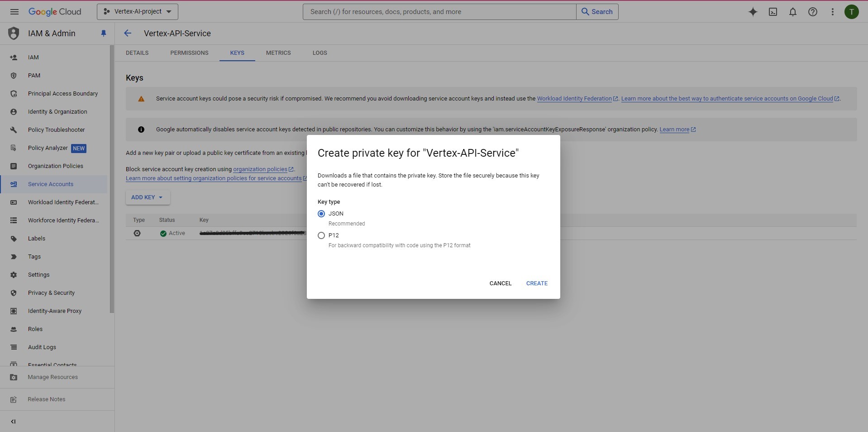
Task: Click the Settings gear icon in sidebar
Action: pyautogui.click(x=14, y=275)
